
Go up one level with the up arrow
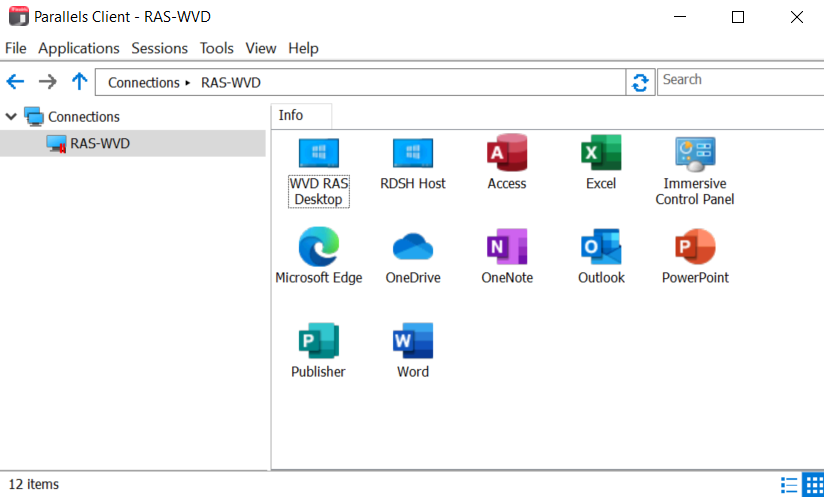[x=79, y=82]
